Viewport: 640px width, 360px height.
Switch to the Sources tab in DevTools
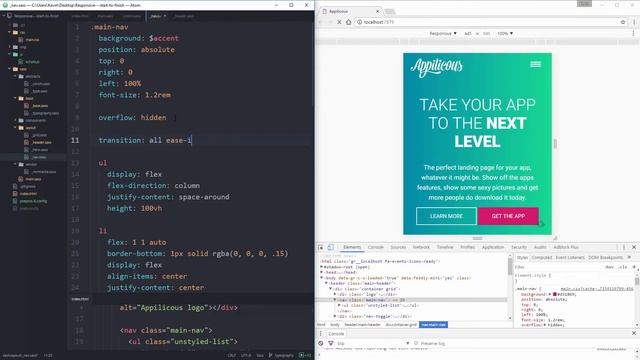pyautogui.click(x=398, y=247)
